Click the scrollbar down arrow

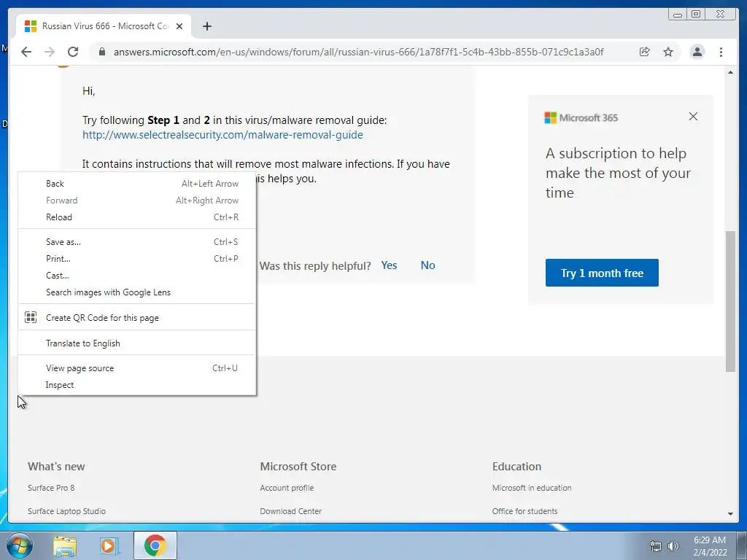pyautogui.click(x=730, y=514)
